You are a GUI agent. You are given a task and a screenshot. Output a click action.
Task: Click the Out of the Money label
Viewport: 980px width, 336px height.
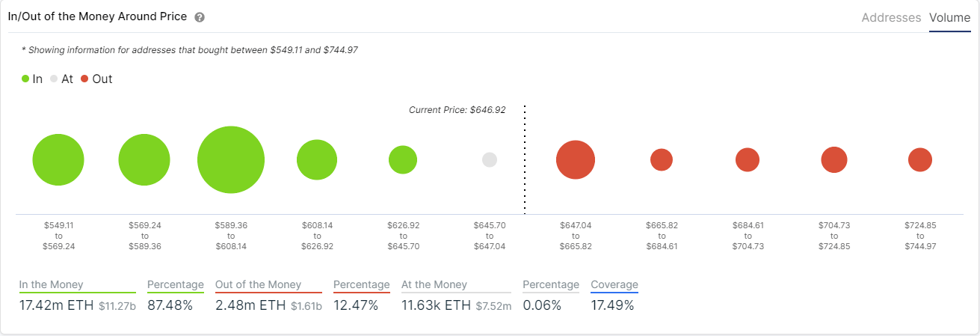(x=259, y=284)
